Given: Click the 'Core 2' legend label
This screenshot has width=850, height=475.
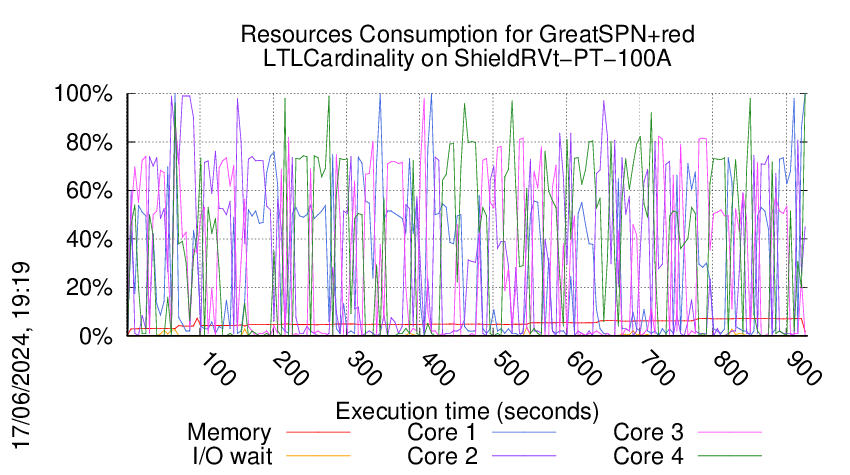Looking at the screenshot, I should point(442,456).
